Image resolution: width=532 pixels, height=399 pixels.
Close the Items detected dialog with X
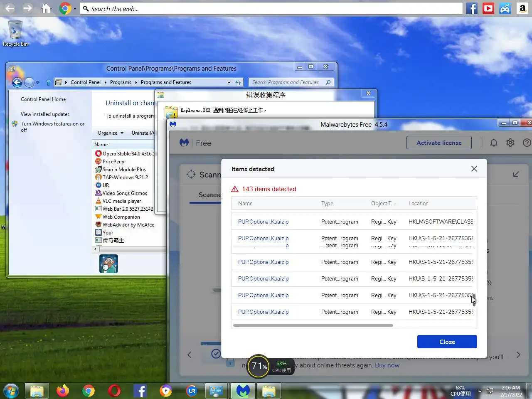474,169
